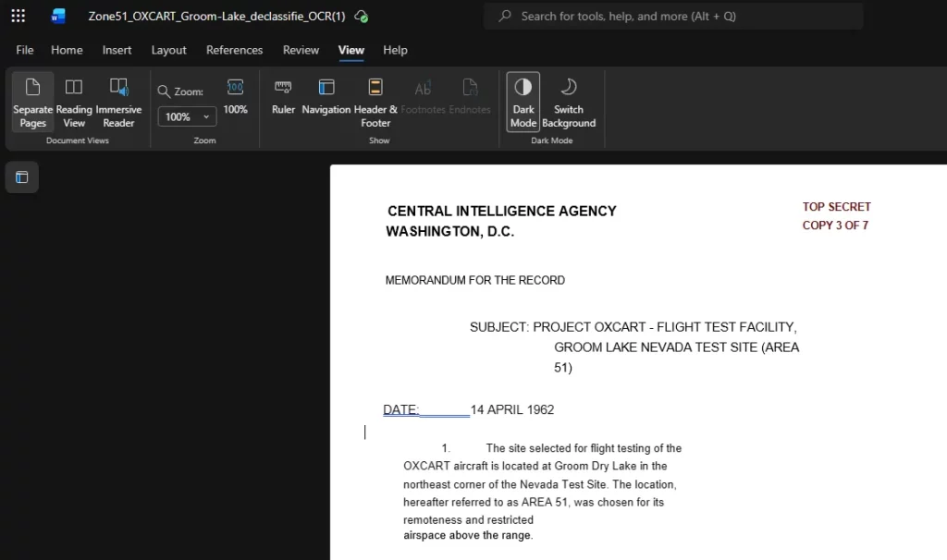Click the TOP SECRET text

click(836, 207)
